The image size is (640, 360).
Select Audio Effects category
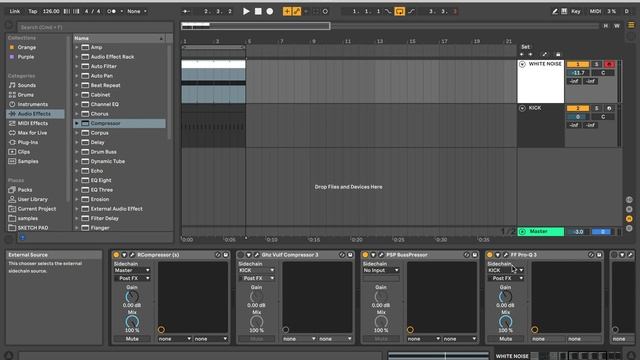tap(34, 114)
